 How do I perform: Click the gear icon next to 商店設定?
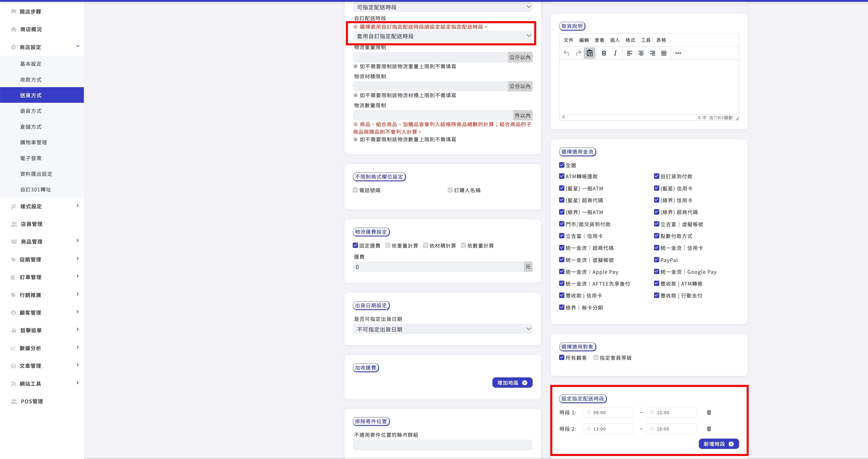[14, 47]
